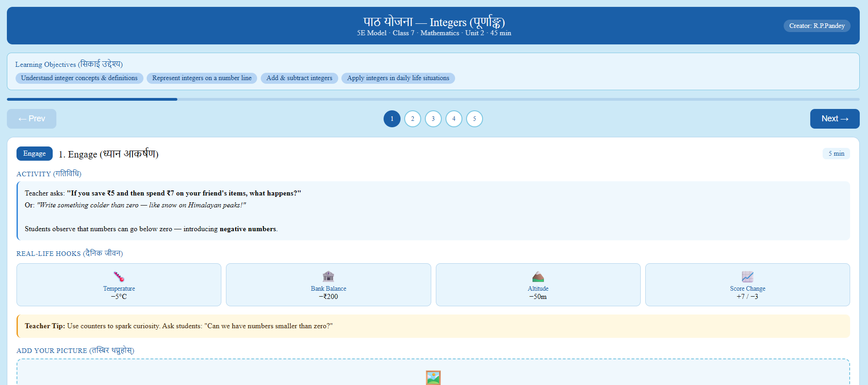Click the lesson progress bar

point(433,99)
